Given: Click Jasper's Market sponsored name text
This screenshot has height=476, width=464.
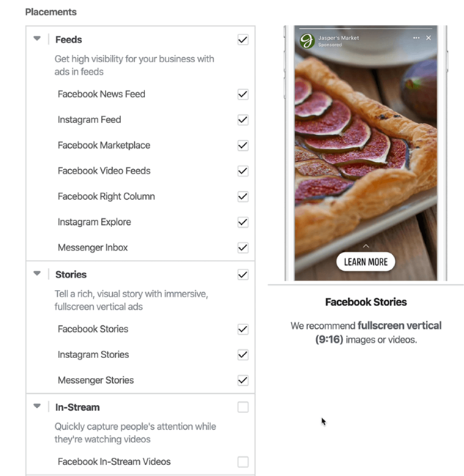Looking at the screenshot, I should coord(339,38).
